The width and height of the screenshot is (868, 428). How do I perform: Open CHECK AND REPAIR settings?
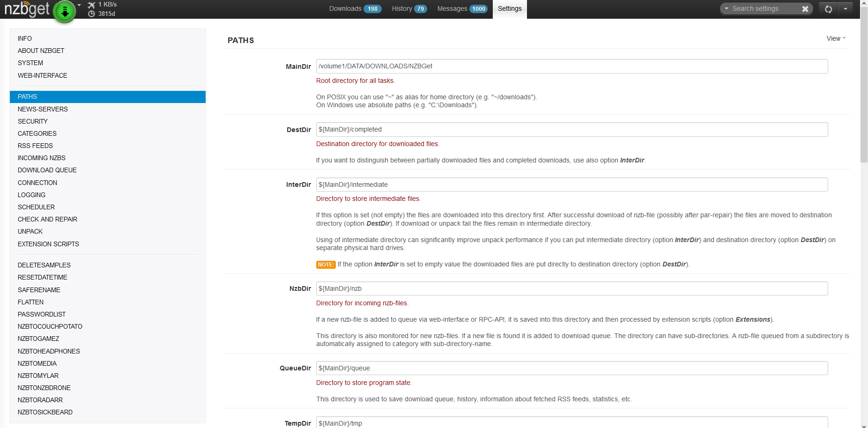click(x=108, y=219)
